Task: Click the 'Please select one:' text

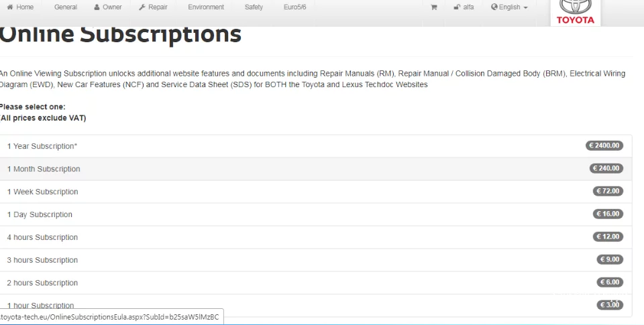Action: 32,107
